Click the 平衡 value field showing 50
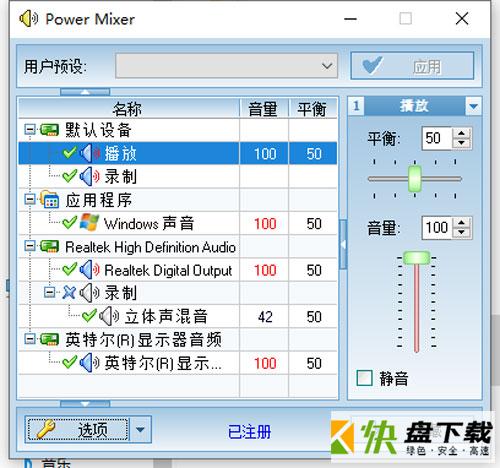This screenshot has height=468, width=500. 437,138
